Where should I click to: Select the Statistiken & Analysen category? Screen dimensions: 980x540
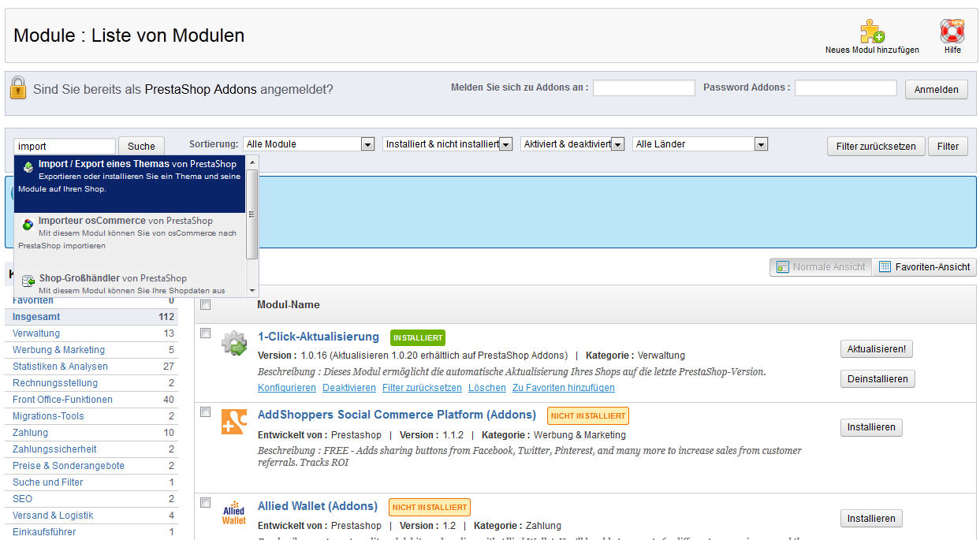click(91, 367)
